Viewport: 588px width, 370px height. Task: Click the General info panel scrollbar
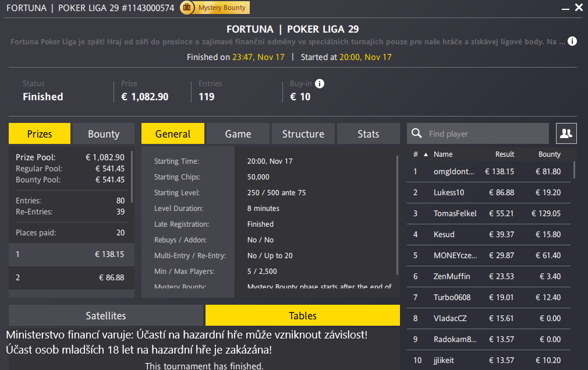coord(397,215)
